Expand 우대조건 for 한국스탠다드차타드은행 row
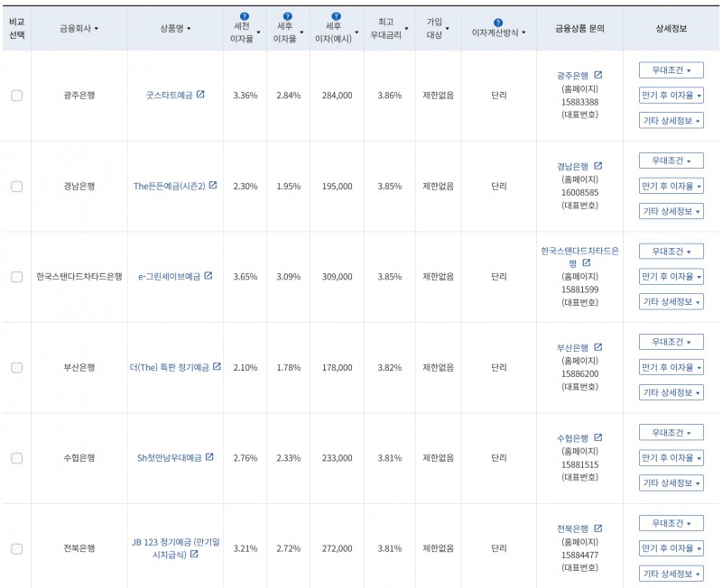Image resolution: width=722 pixels, height=588 pixels. [671, 252]
